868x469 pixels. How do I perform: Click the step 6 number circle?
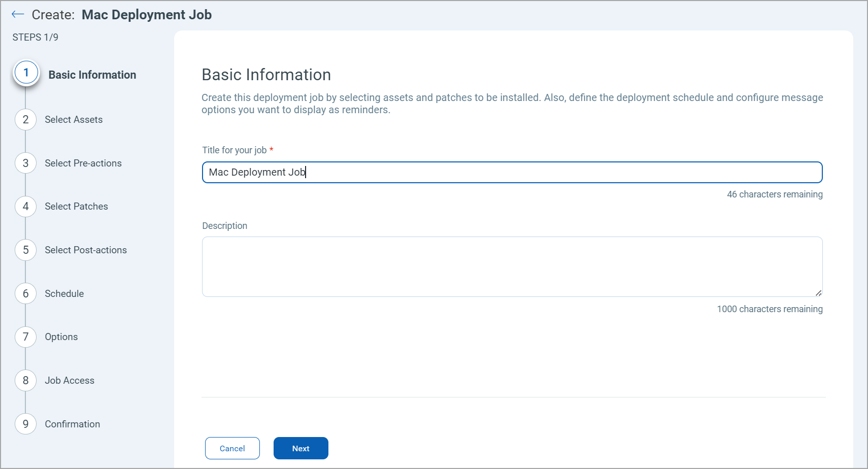(x=25, y=294)
